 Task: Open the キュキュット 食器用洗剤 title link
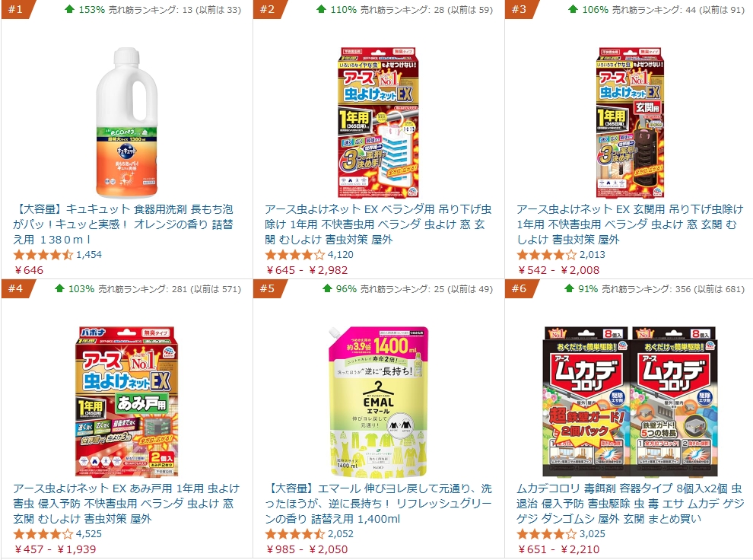(x=123, y=224)
